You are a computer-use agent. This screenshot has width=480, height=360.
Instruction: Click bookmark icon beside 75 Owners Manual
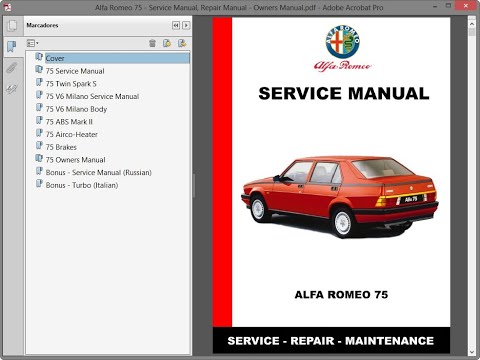point(39,158)
